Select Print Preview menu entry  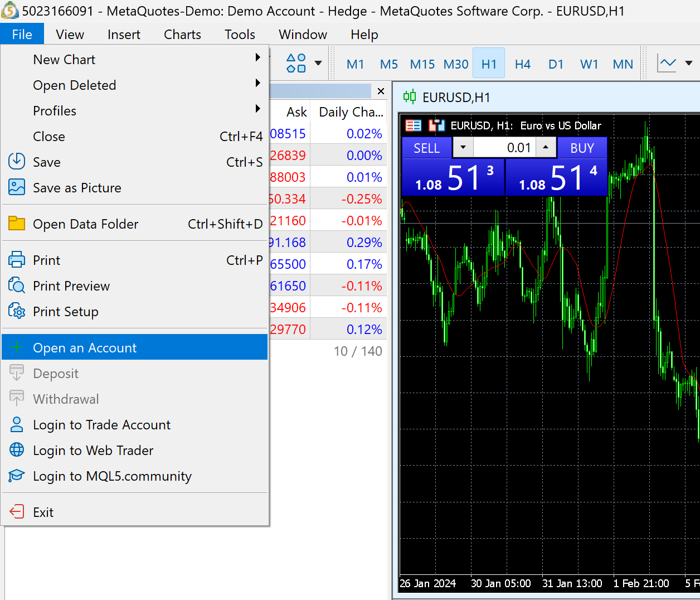135,286
